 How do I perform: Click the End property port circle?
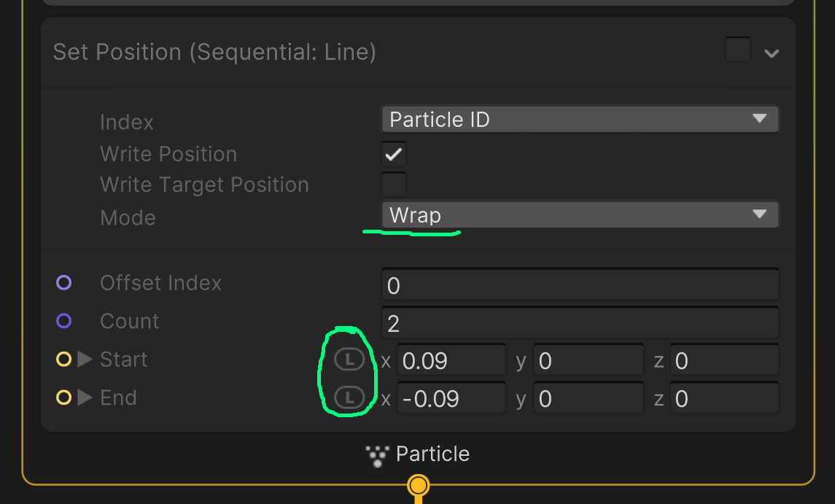pyautogui.click(x=64, y=398)
